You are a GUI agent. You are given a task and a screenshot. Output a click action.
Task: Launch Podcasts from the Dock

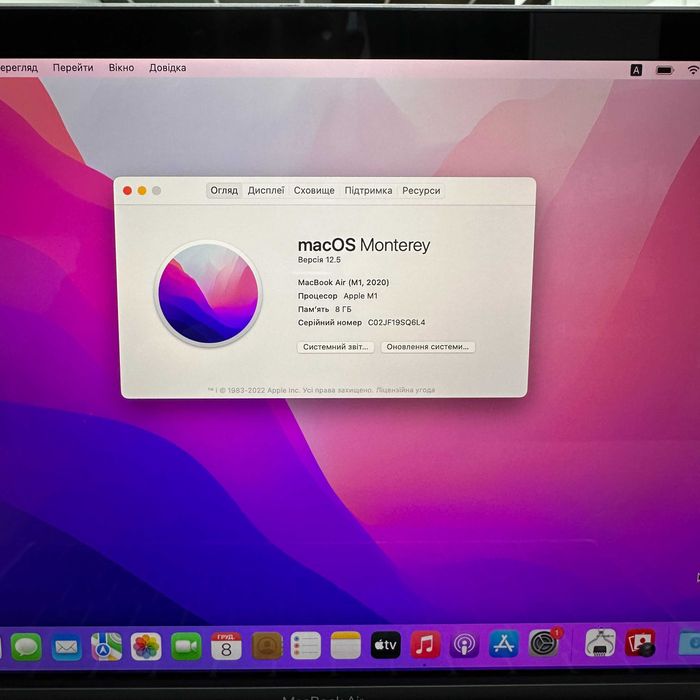464,644
